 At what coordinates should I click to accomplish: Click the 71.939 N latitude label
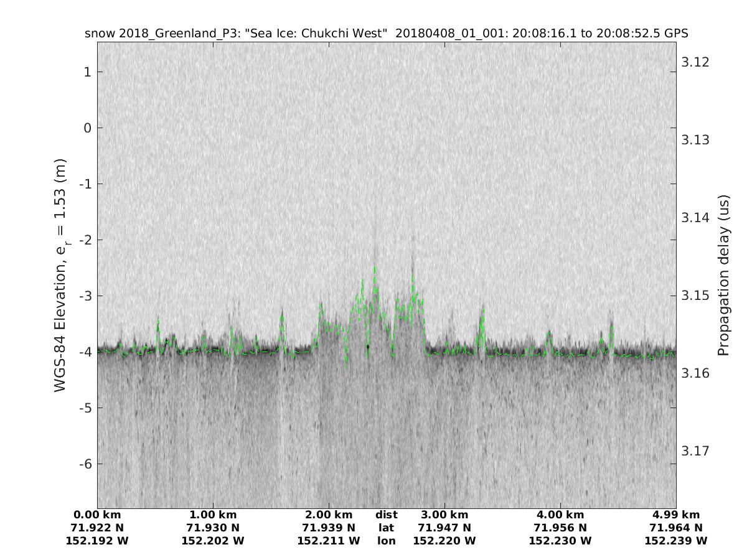pyautogui.click(x=329, y=528)
